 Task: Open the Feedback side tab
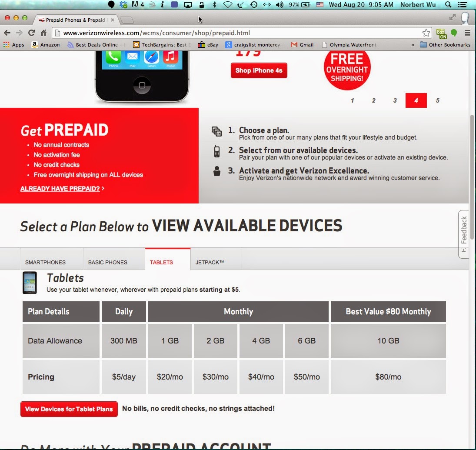(463, 234)
